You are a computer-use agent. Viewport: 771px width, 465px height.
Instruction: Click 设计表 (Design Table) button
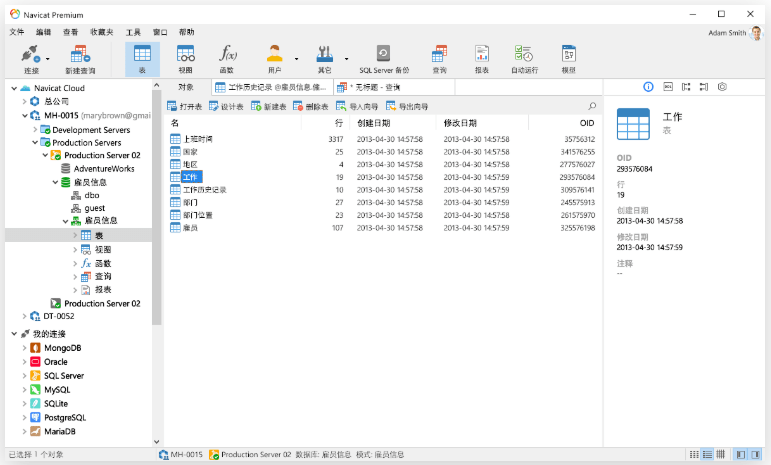pyautogui.click(x=226, y=106)
